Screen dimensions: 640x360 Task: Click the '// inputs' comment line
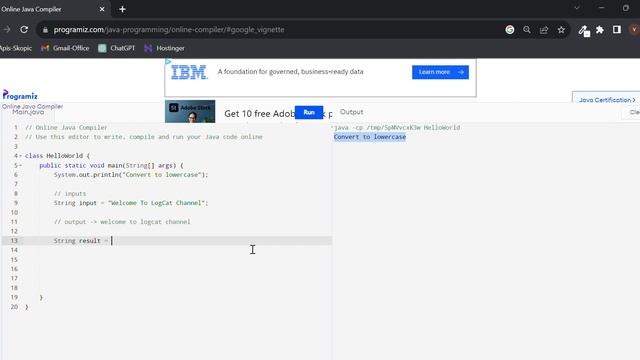[70, 193]
